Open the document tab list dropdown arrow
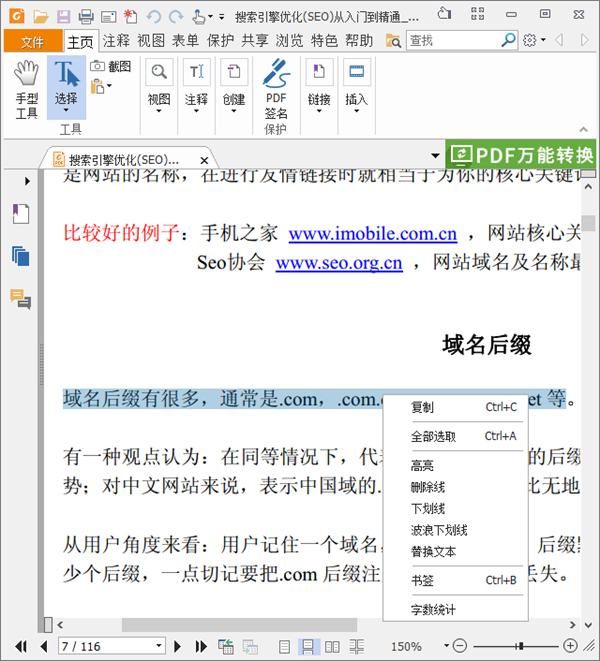The image size is (600, 661). click(x=435, y=156)
